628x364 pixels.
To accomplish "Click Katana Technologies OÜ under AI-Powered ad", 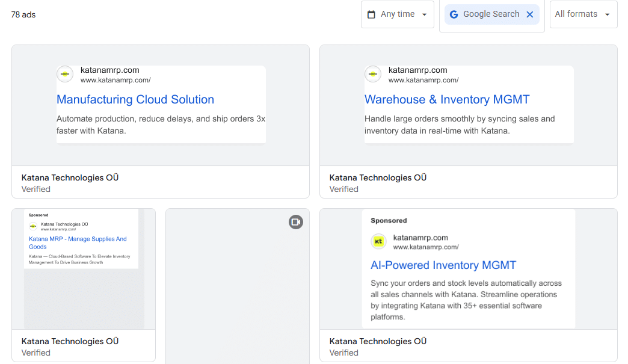I will click(x=378, y=341).
